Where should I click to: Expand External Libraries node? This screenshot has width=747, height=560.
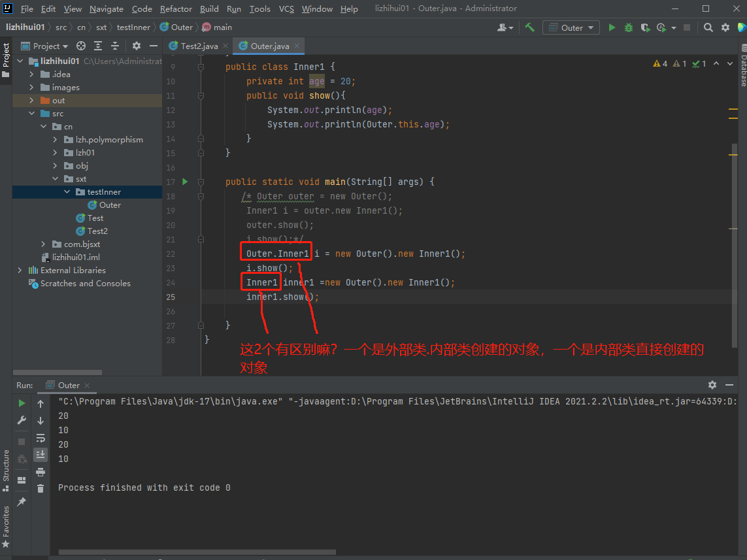coord(20,270)
